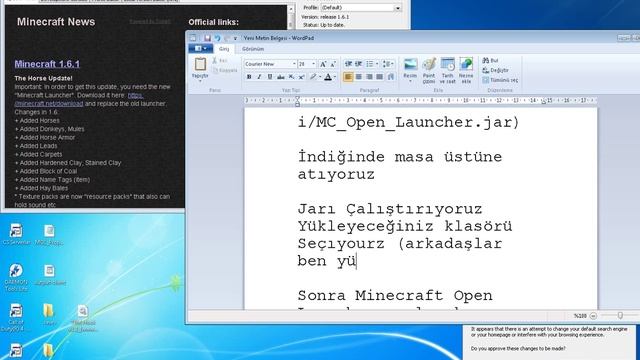Click the Değiştir replace button

[x=496, y=70]
